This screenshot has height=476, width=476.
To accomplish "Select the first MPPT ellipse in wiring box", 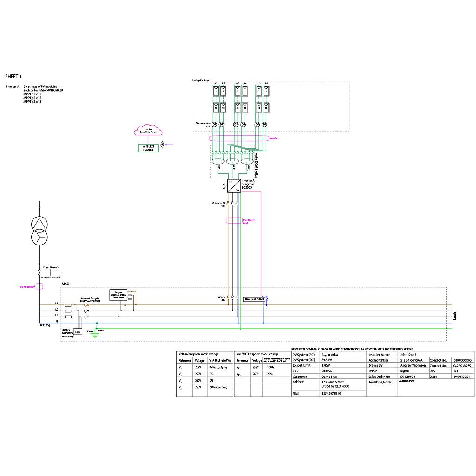I will (x=218, y=161).
